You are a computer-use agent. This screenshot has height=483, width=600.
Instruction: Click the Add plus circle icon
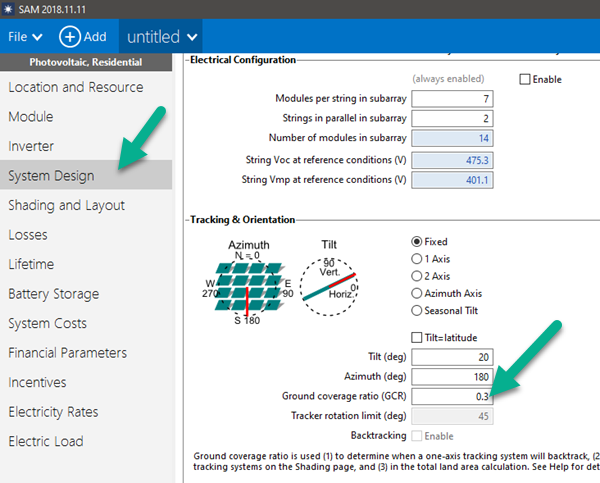70,37
